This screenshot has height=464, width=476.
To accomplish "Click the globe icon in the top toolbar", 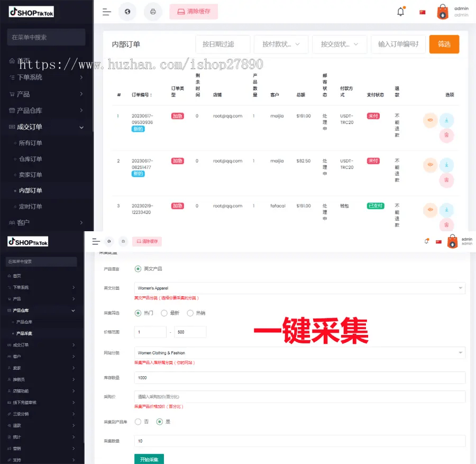I will (x=127, y=12).
